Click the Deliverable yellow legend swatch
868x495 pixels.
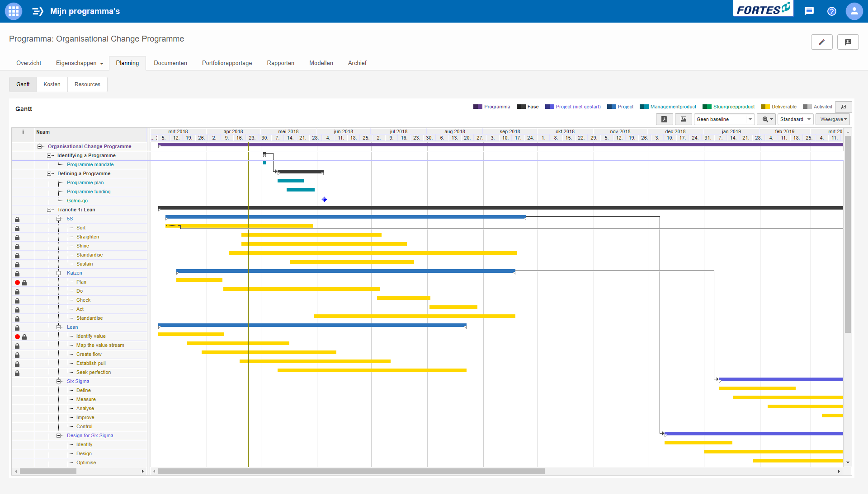(x=765, y=107)
